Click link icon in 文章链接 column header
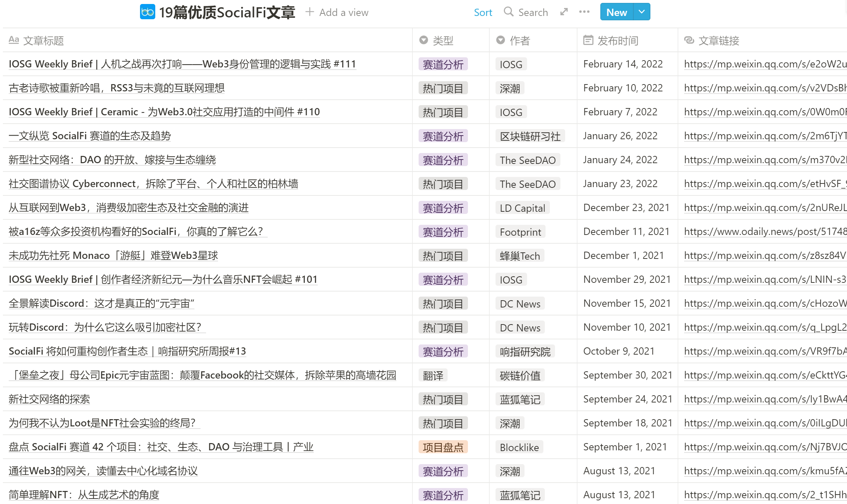 (x=689, y=40)
